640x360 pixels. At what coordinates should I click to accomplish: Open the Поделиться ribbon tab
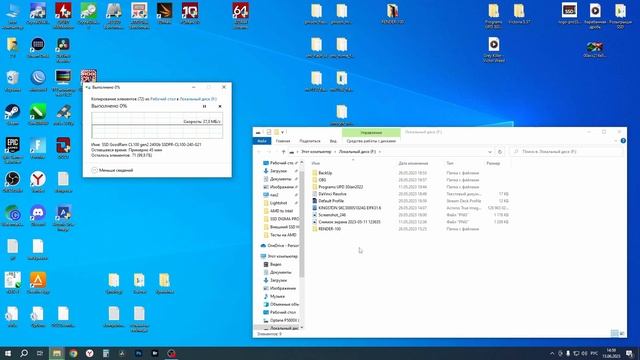(310, 141)
